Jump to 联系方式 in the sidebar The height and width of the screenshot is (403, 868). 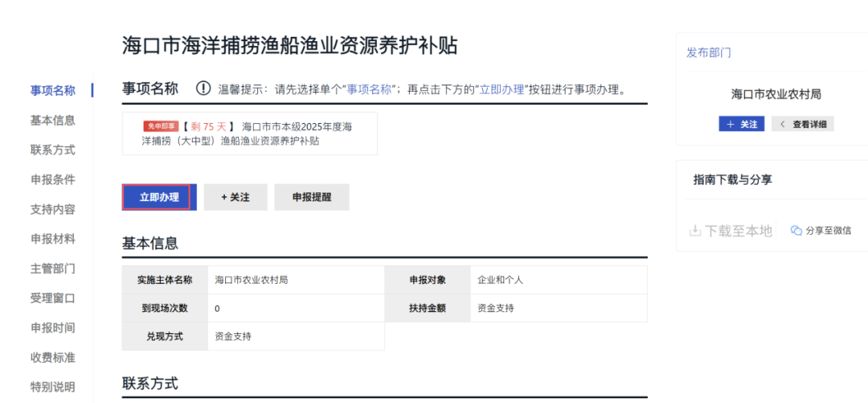52,150
